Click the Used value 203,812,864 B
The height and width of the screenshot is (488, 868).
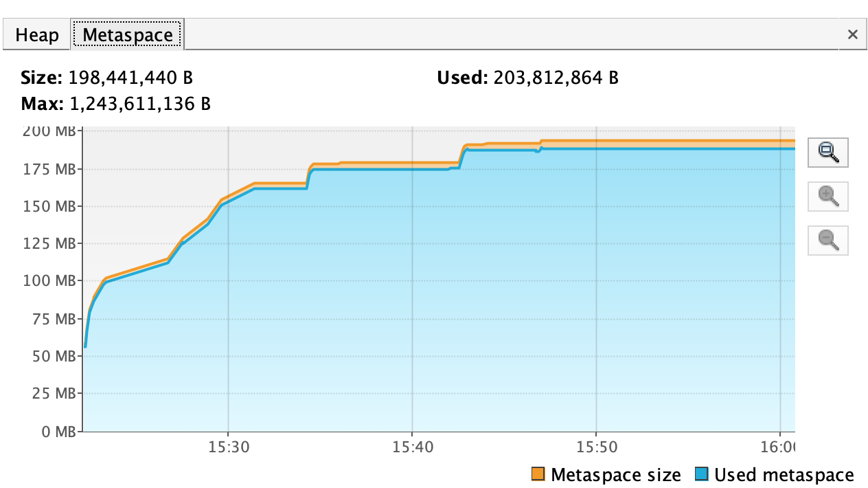point(555,78)
